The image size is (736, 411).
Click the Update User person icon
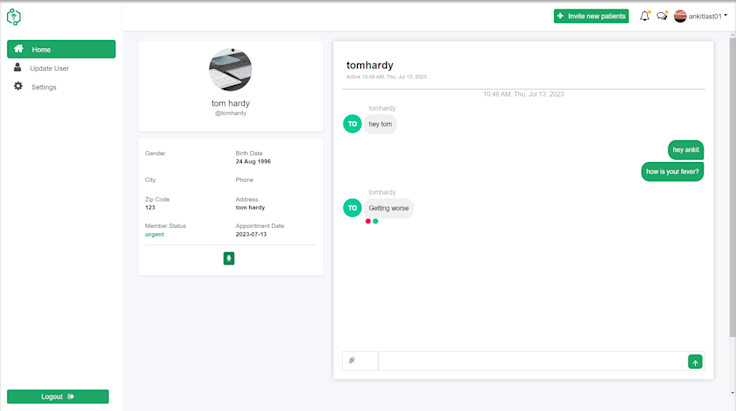(17, 68)
